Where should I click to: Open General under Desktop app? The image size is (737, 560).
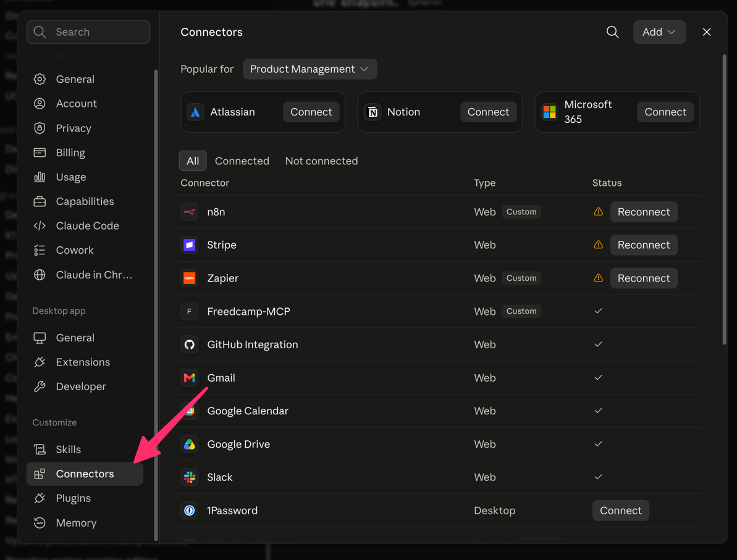click(85, 338)
